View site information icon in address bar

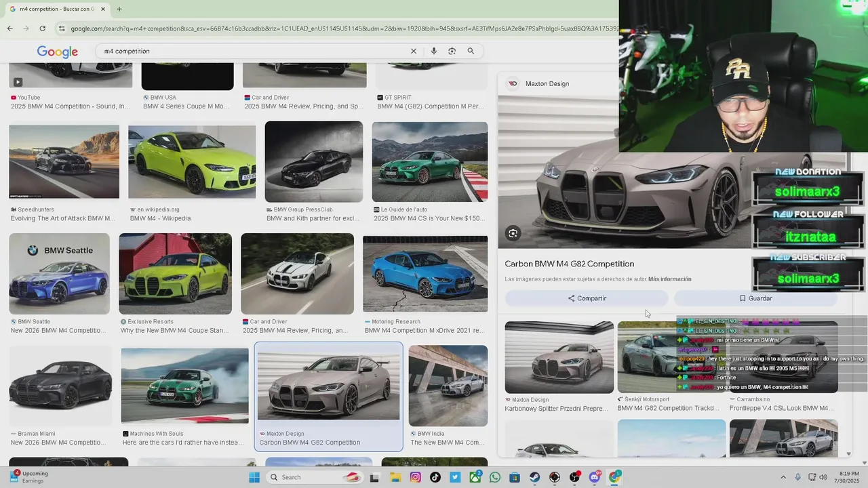[62, 28]
